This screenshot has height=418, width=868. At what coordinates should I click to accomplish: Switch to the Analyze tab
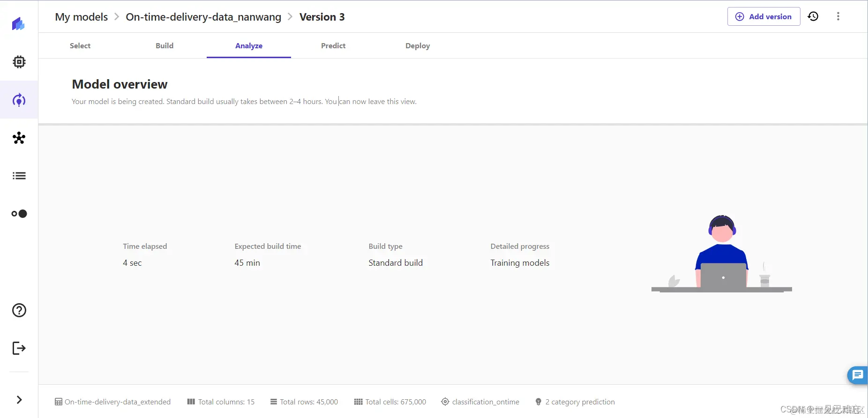click(249, 45)
